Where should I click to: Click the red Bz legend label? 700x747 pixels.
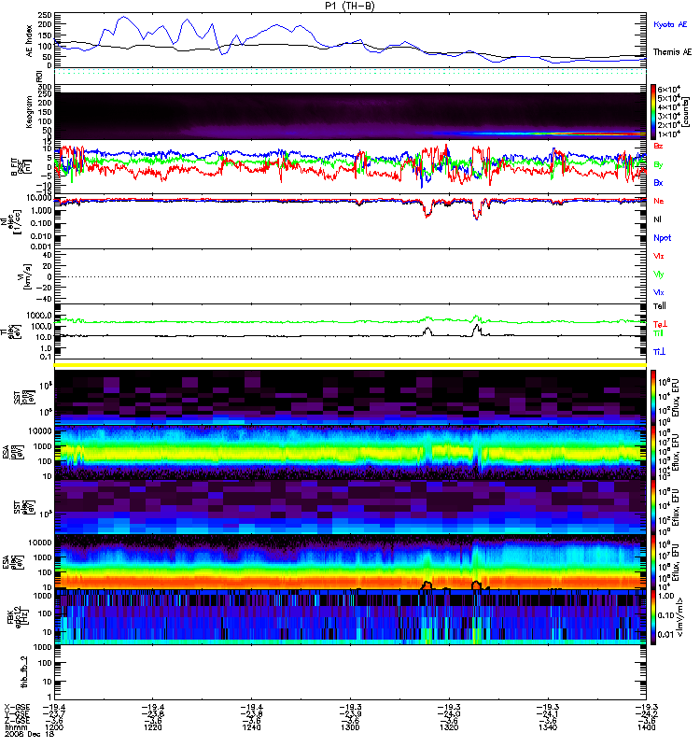(658, 146)
